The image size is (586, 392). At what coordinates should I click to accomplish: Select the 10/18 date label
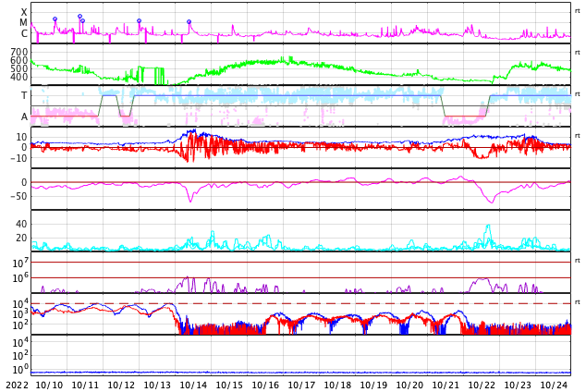click(x=338, y=385)
